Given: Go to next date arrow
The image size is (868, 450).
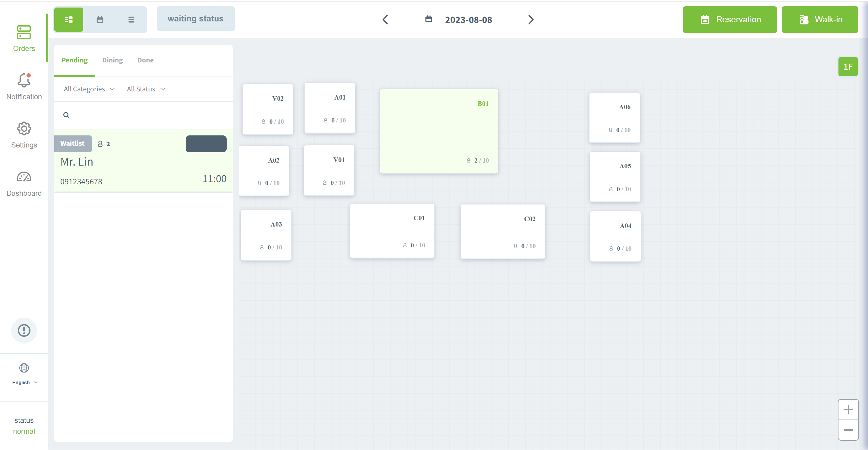Looking at the screenshot, I should tap(531, 20).
